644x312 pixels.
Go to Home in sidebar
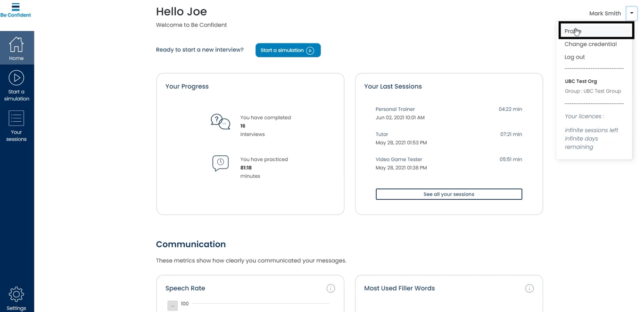pos(17,48)
